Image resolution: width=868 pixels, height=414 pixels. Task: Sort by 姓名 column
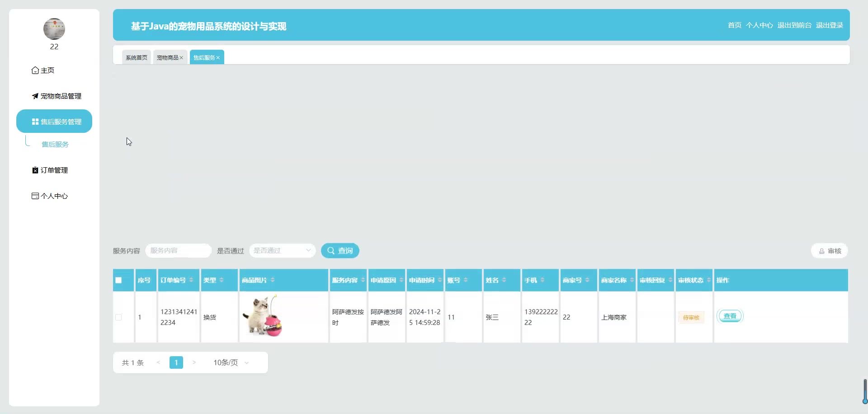pyautogui.click(x=504, y=280)
